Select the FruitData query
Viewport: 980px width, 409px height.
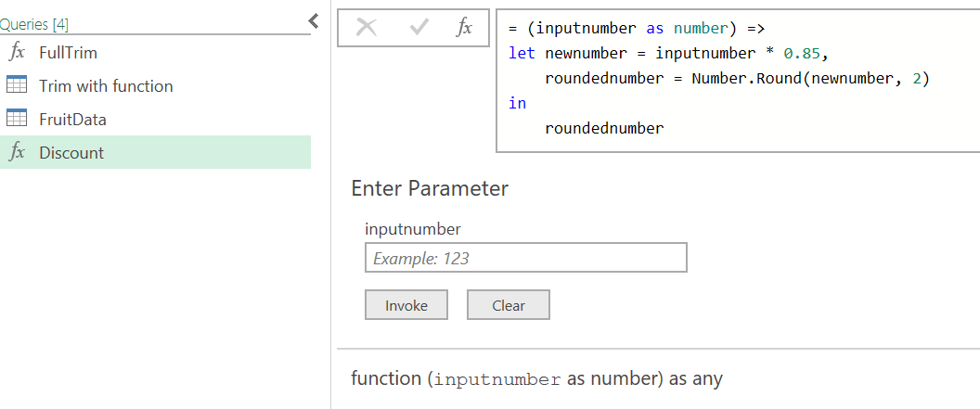(x=72, y=120)
